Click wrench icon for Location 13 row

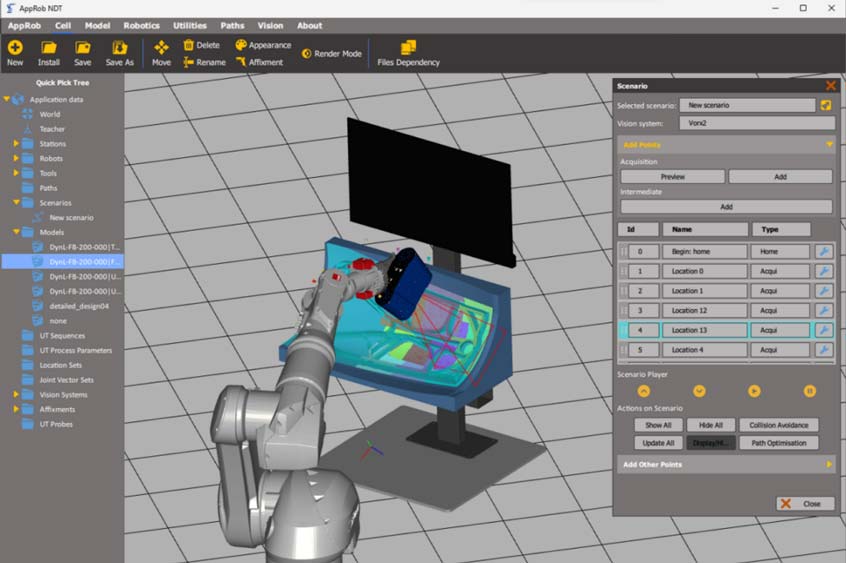pyautogui.click(x=824, y=330)
